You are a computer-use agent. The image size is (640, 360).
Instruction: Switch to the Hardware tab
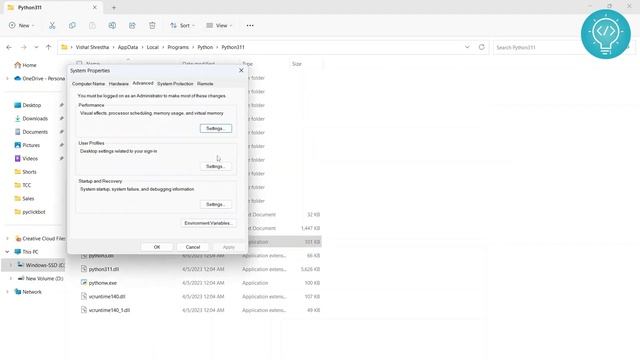(119, 84)
